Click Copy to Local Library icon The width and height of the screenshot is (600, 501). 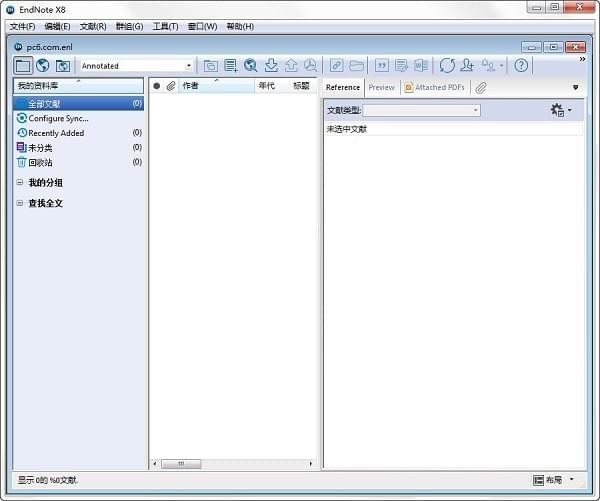(210, 66)
